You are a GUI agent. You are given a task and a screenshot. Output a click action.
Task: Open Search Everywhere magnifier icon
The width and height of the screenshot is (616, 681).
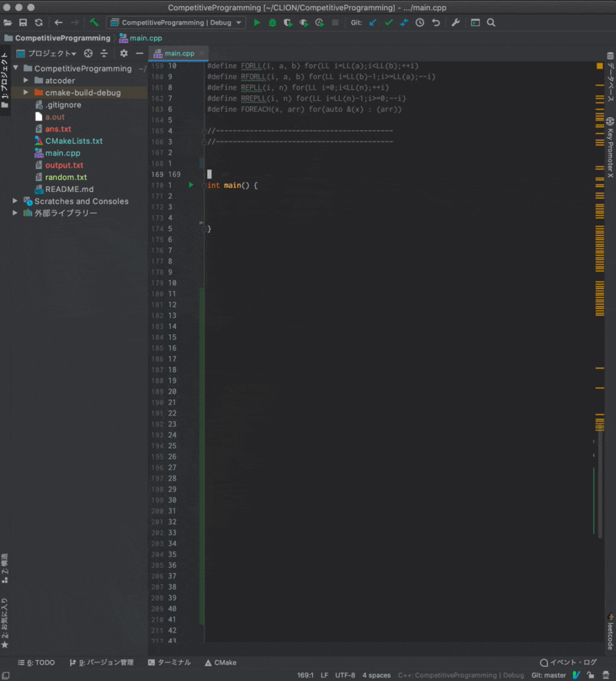tap(491, 22)
